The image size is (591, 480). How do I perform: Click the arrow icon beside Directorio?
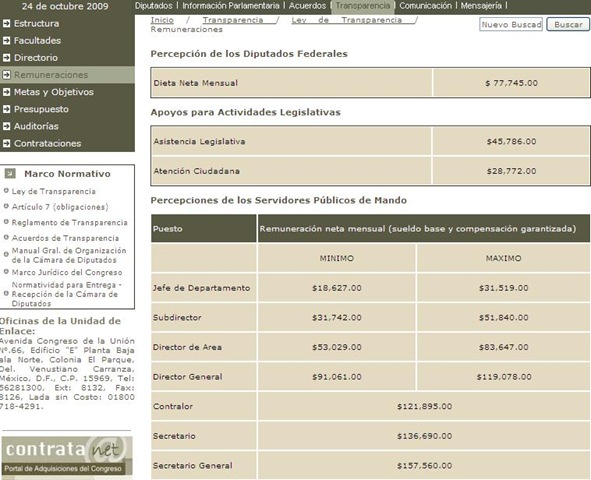coord(6,58)
